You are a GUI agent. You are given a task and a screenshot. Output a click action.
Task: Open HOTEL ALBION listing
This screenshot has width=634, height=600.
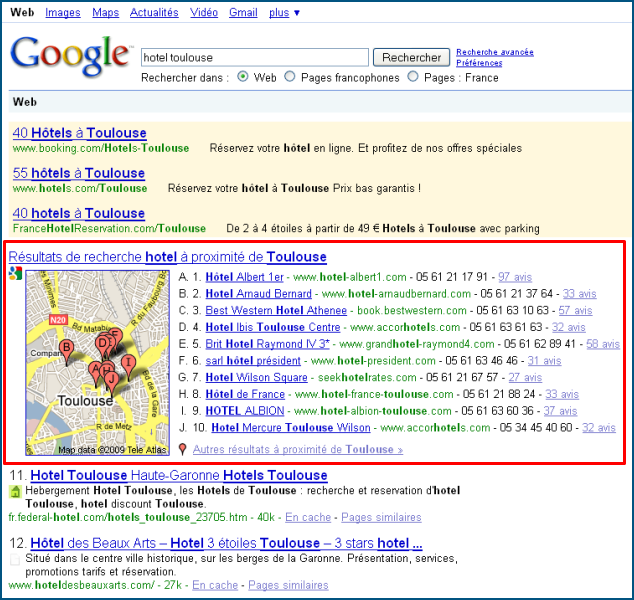(245, 411)
